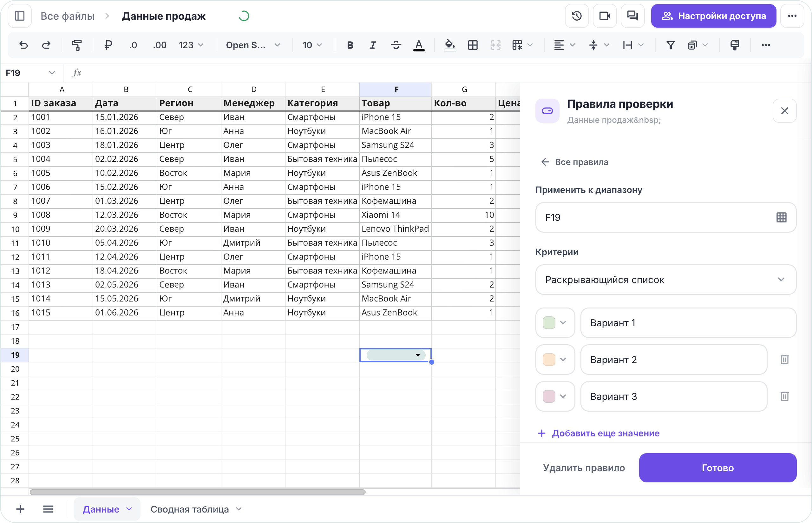The width and height of the screenshot is (812, 523).
Task: Open comments chat icon
Action: point(632,16)
